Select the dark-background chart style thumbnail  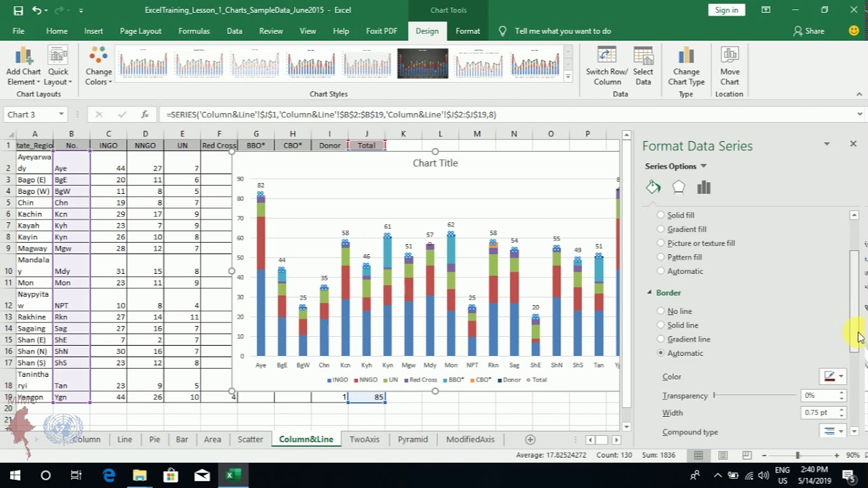pos(422,64)
